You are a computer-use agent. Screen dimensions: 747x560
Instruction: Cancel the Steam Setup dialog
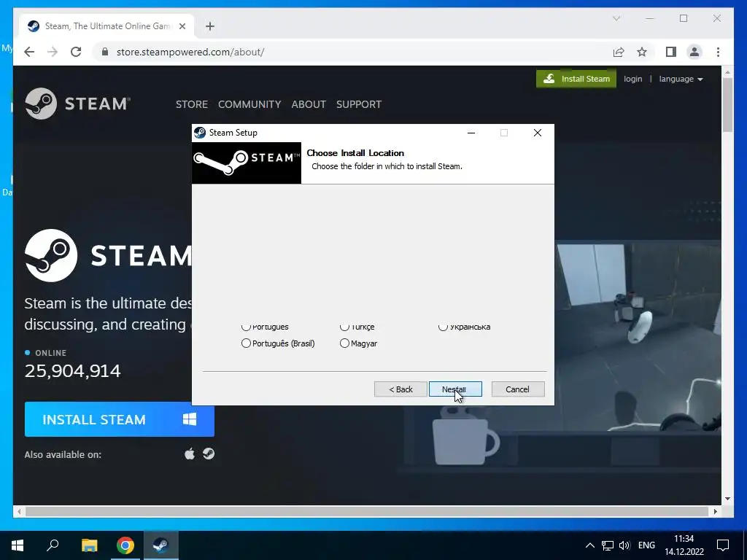pos(517,389)
